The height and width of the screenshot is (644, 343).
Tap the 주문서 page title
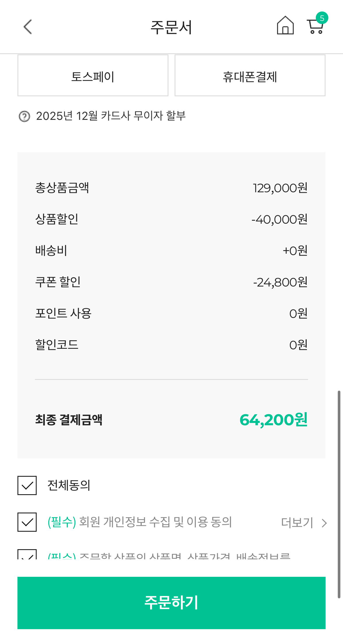(x=171, y=27)
